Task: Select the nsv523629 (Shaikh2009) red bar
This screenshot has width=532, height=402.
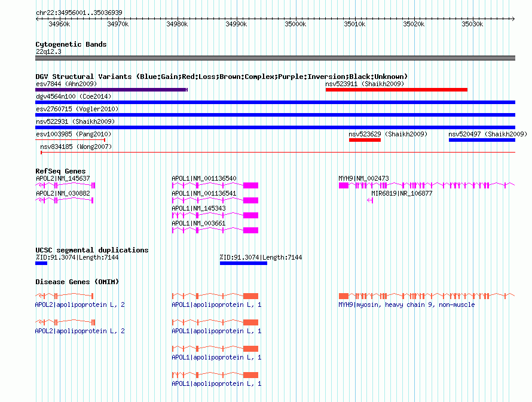Action: [x=365, y=140]
